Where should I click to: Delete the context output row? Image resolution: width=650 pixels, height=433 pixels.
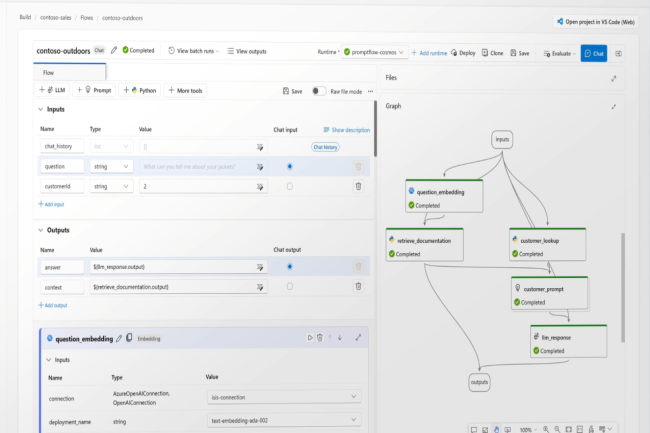pyautogui.click(x=358, y=287)
